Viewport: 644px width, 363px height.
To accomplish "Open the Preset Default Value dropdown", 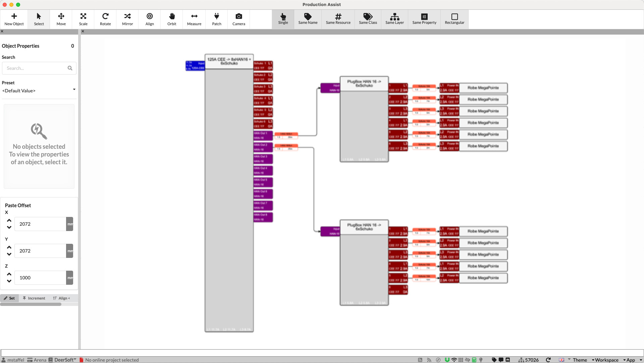I will [x=39, y=91].
